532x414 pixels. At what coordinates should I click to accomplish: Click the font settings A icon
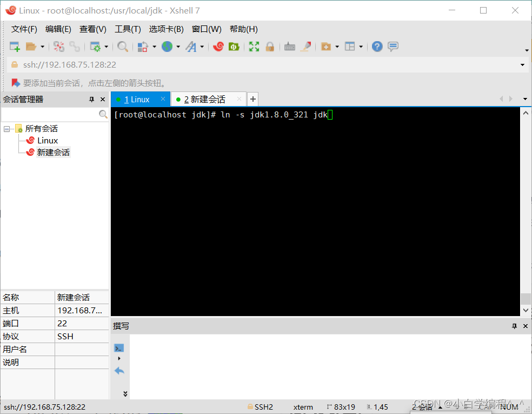tap(191, 47)
